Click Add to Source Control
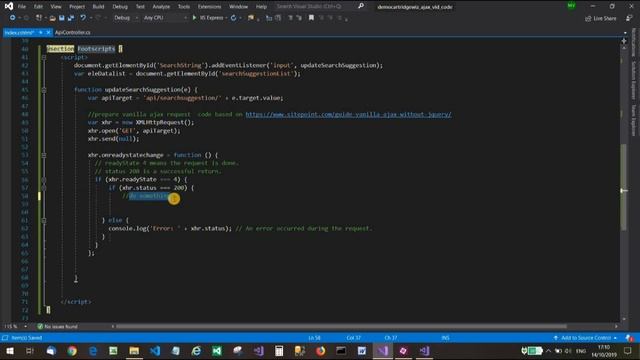The image size is (640, 360). 585,338
